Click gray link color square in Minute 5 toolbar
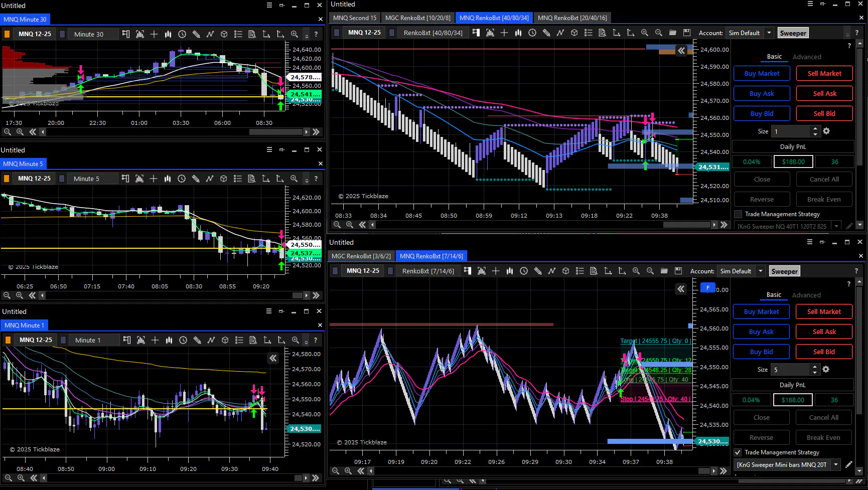868x490 pixels. (62, 179)
